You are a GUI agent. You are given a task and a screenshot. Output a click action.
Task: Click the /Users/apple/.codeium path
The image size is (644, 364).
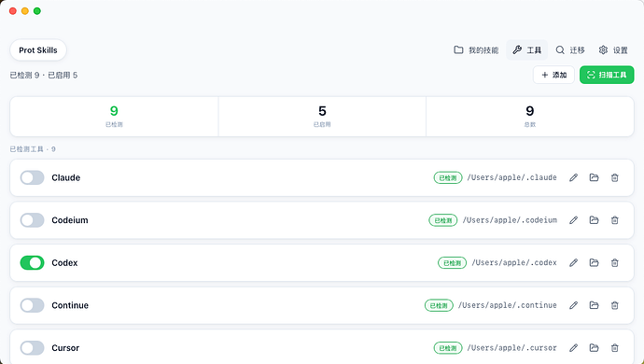point(510,220)
